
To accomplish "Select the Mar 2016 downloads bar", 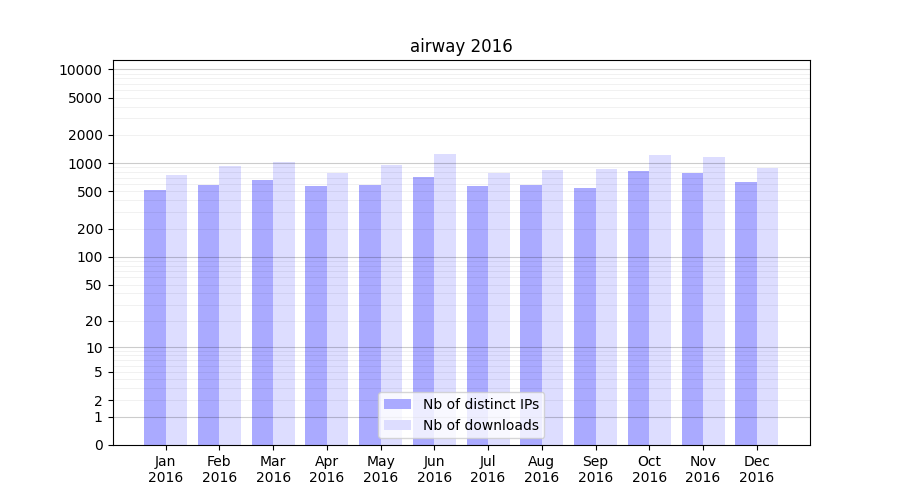I will point(284,303).
